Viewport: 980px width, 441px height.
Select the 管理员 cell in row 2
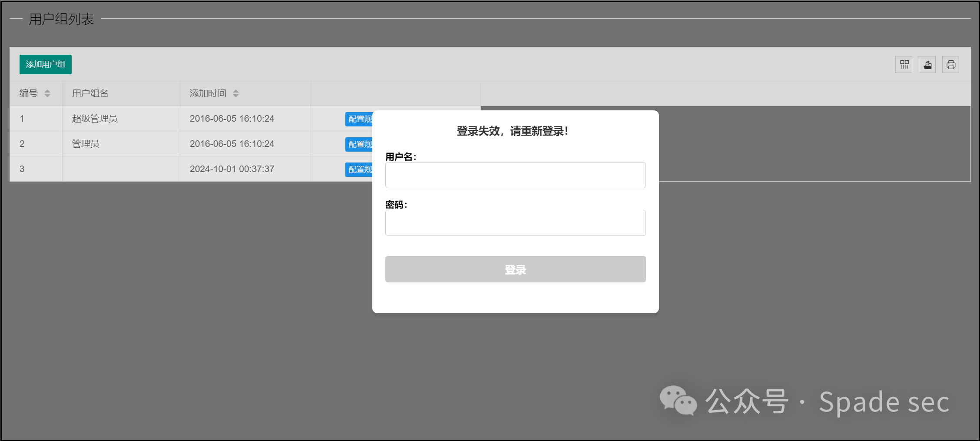coord(86,144)
